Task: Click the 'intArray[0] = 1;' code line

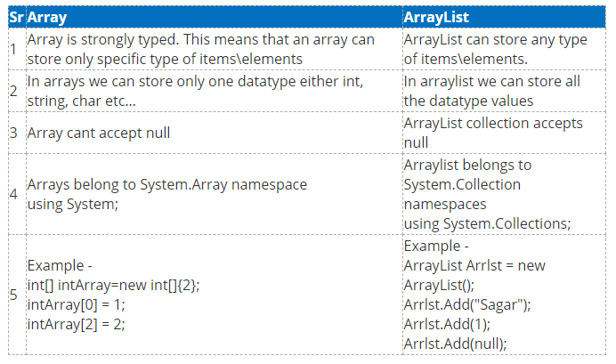Action: [76, 304]
